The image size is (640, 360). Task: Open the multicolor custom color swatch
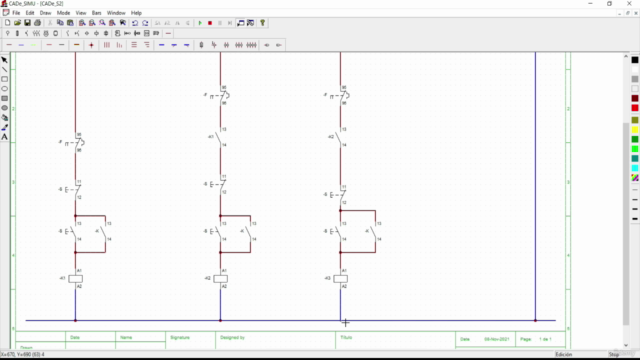[635, 178]
